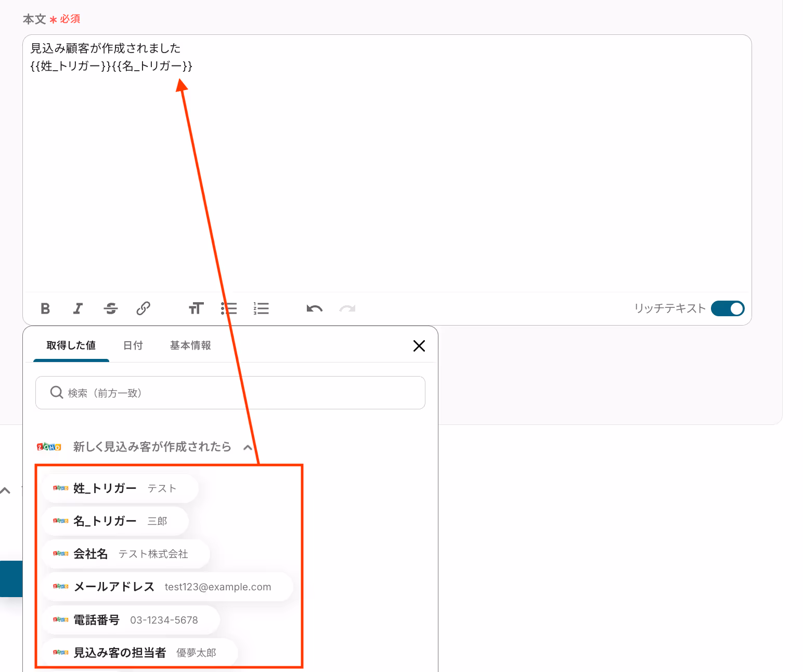The height and width of the screenshot is (672, 803).
Task: Insert the 見込み客の担当者 value
Action: coord(140,653)
